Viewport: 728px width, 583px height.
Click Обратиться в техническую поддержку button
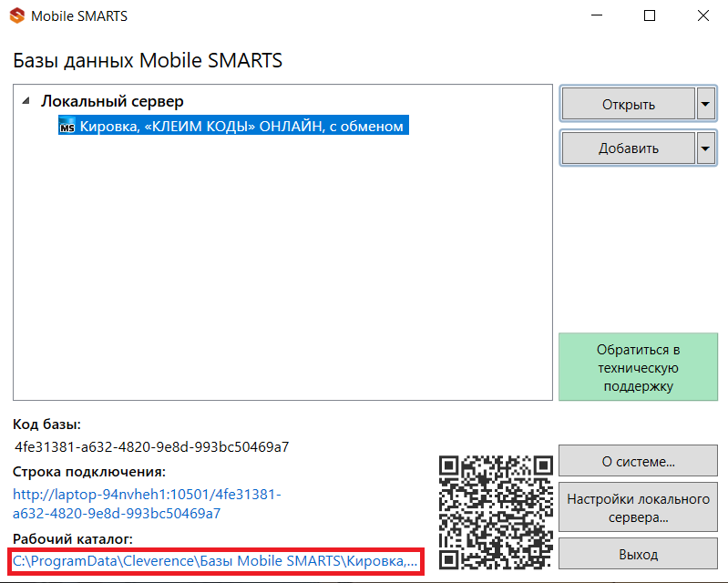tap(638, 367)
